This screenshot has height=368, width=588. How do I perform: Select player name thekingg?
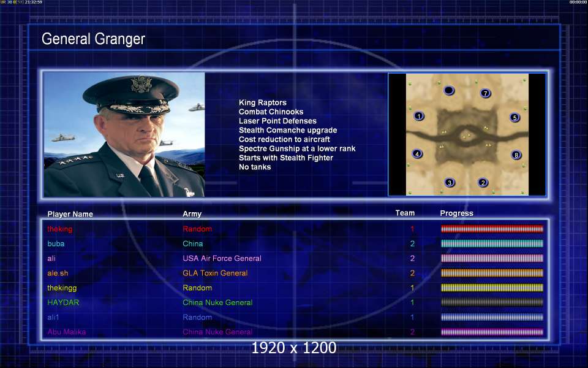[62, 288]
